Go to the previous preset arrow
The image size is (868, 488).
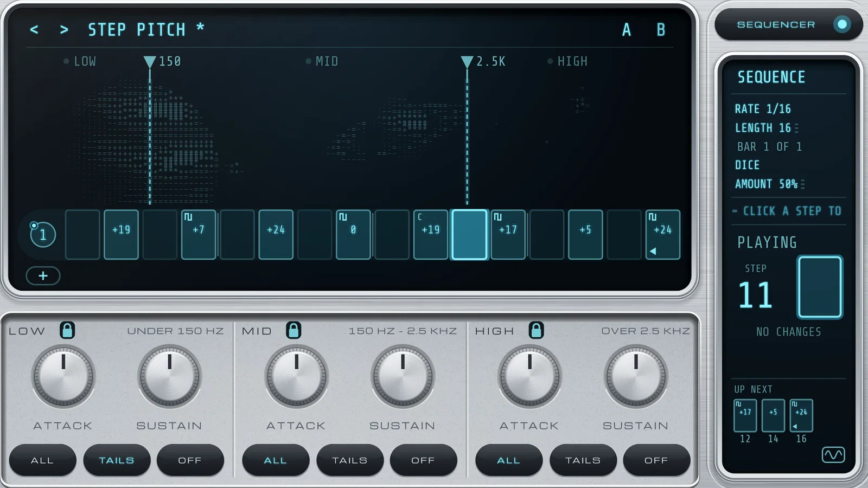(34, 29)
